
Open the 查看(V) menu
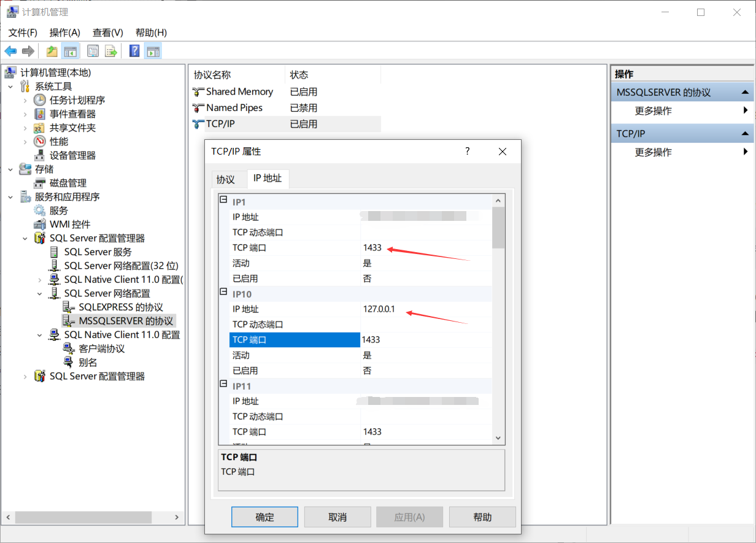click(107, 33)
